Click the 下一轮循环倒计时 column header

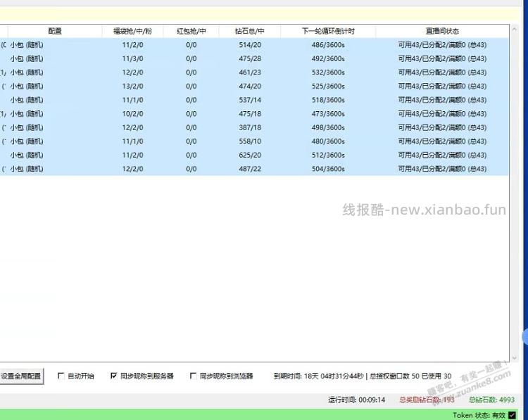[328, 31]
